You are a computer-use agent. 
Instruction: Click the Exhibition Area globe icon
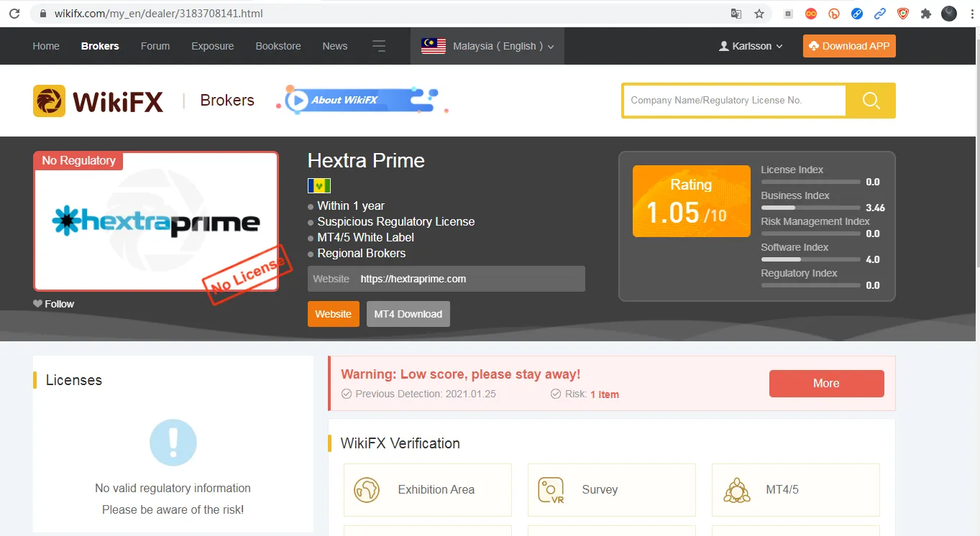[367, 490]
